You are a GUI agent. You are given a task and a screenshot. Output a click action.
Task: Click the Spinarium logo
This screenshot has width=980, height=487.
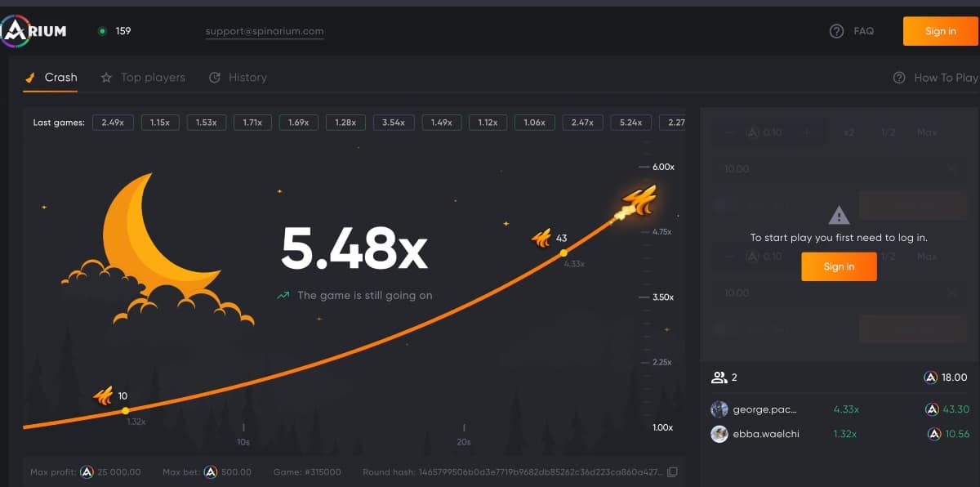pos(33,31)
